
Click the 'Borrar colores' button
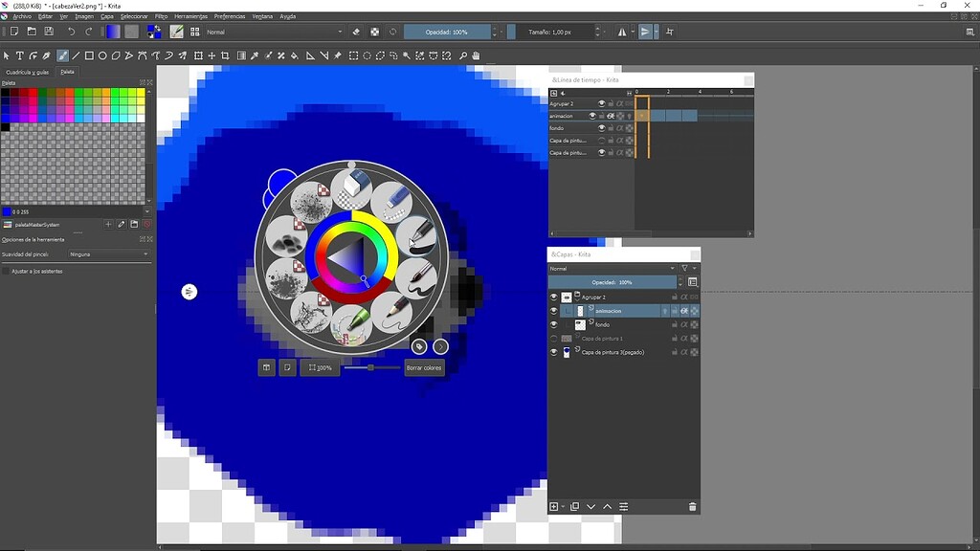coord(424,367)
